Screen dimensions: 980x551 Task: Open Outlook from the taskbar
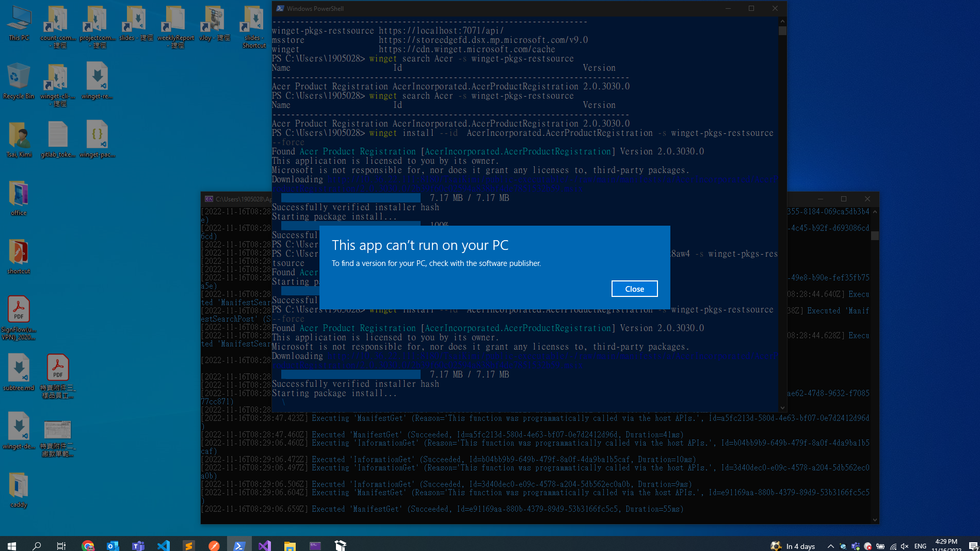(x=113, y=545)
